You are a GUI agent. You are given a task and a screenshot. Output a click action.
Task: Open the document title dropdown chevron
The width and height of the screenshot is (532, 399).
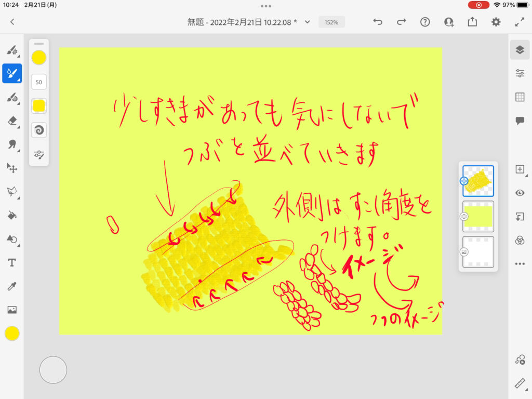point(308,22)
